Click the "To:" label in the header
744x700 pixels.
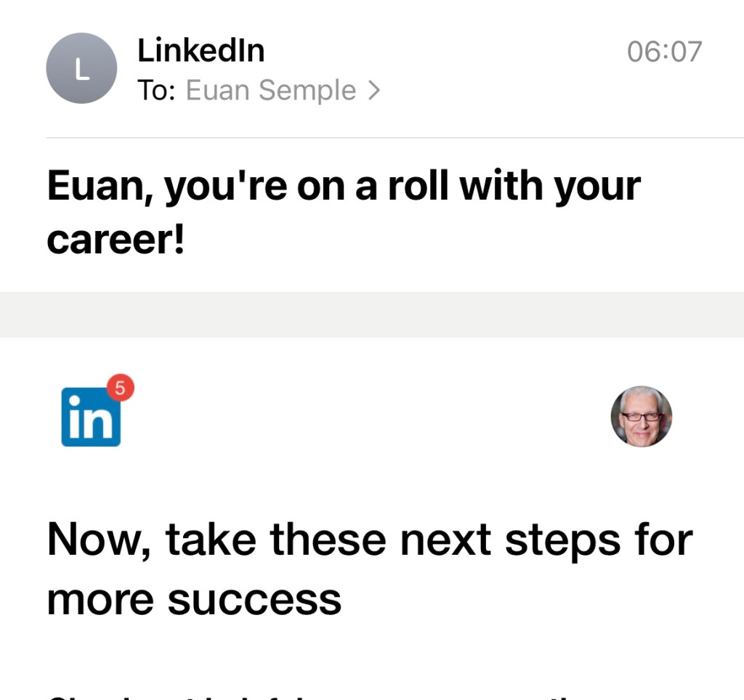(156, 91)
